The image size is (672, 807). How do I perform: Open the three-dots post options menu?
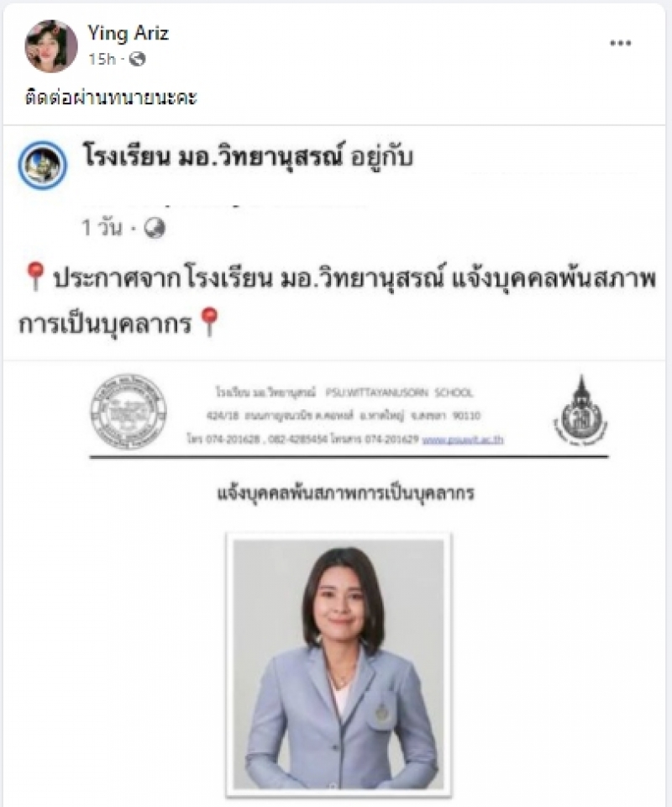tap(620, 43)
